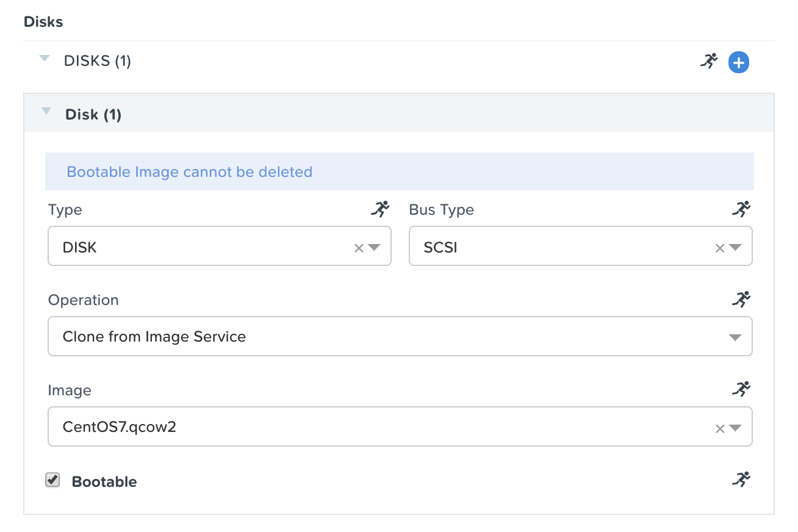
Task: Uncheck the Bootable checkbox
Action: pos(53,480)
